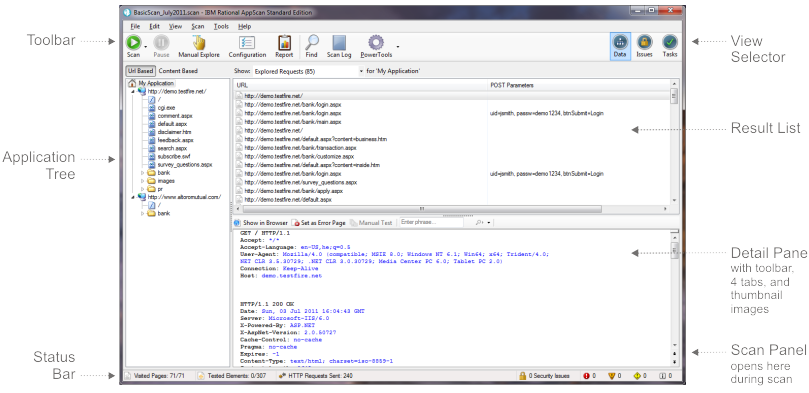Expand the pr folder in the tree
Image resolution: width=809 pixels, height=393 pixels.
click(x=142, y=189)
